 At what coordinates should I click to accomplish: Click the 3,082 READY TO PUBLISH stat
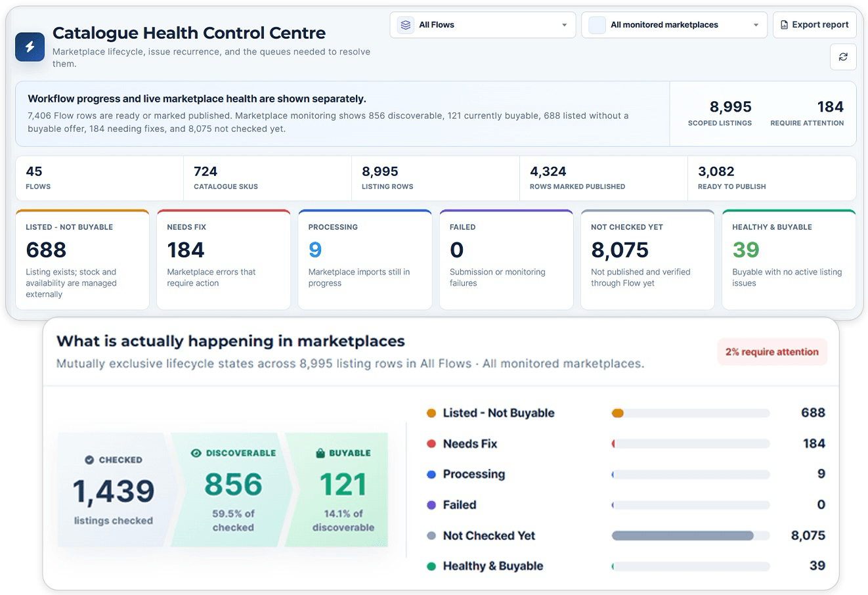771,178
